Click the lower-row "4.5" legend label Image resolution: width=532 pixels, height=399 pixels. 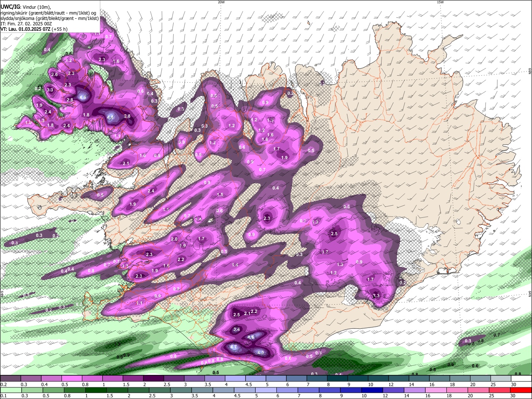click(237, 396)
